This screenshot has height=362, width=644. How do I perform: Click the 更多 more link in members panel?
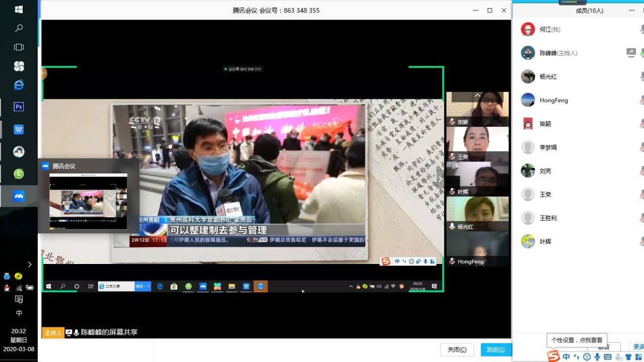pyautogui.click(x=639, y=347)
